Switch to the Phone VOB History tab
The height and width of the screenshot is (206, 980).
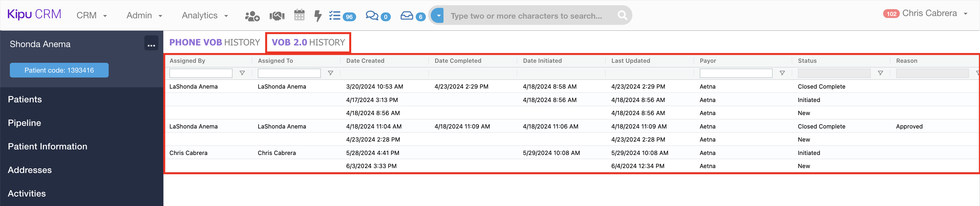(x=214, y=42)
